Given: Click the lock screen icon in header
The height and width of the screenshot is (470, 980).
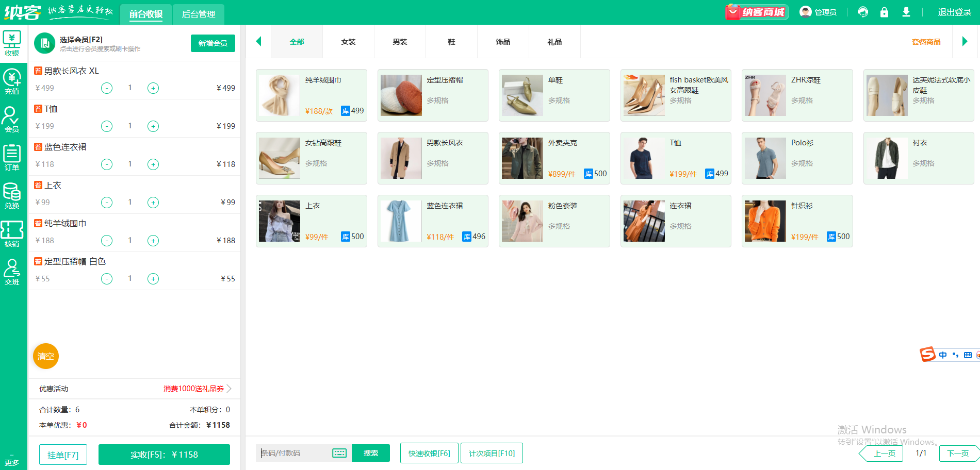Looking at the screenshot, I should tap(884, 12).
